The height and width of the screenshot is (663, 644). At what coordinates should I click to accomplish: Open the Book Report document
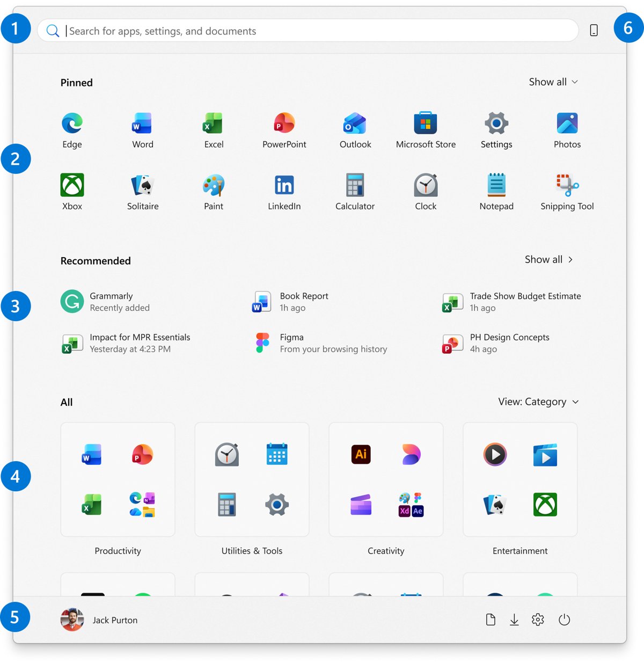pyautogui.click(x=291, y=302)
